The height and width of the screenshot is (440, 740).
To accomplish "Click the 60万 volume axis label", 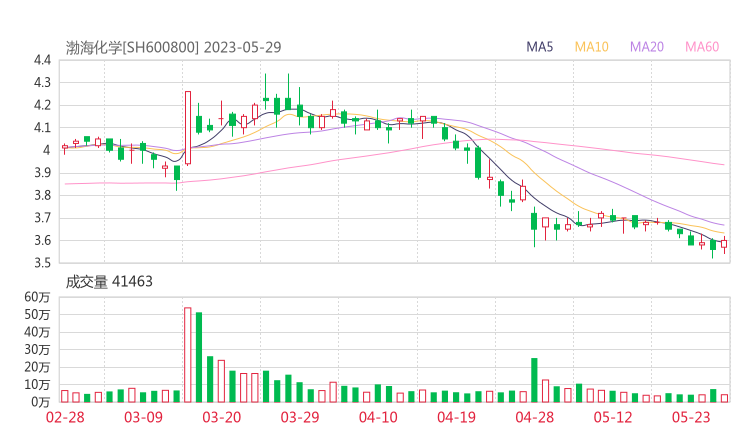I will 37,297.
